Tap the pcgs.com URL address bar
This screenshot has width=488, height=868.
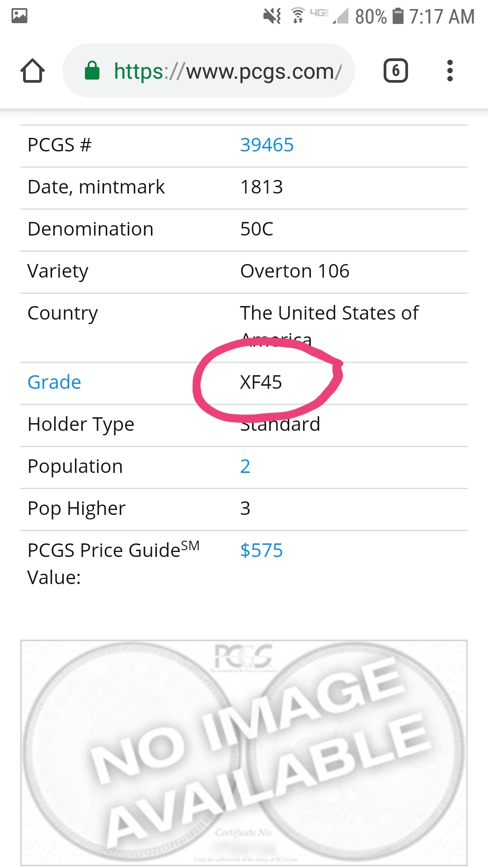(x=226, y=71)
